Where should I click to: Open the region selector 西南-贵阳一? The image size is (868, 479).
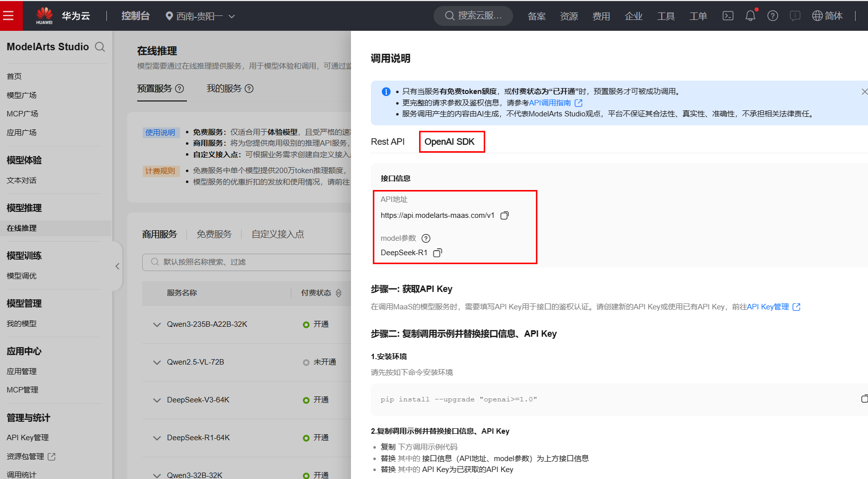coord(200,16)
